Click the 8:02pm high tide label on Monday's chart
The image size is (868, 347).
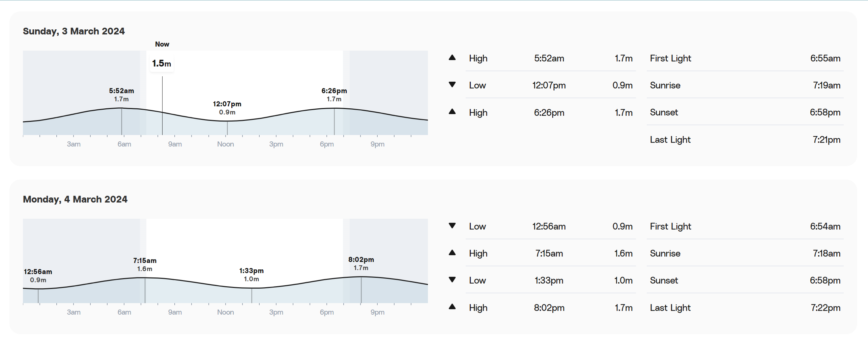pos(361,263)
